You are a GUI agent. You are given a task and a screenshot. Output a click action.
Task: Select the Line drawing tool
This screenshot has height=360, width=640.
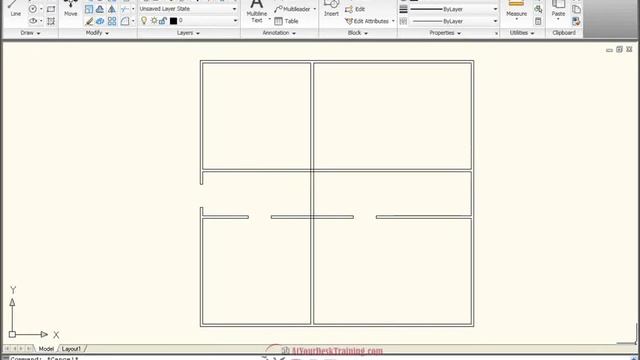(15, 8)
